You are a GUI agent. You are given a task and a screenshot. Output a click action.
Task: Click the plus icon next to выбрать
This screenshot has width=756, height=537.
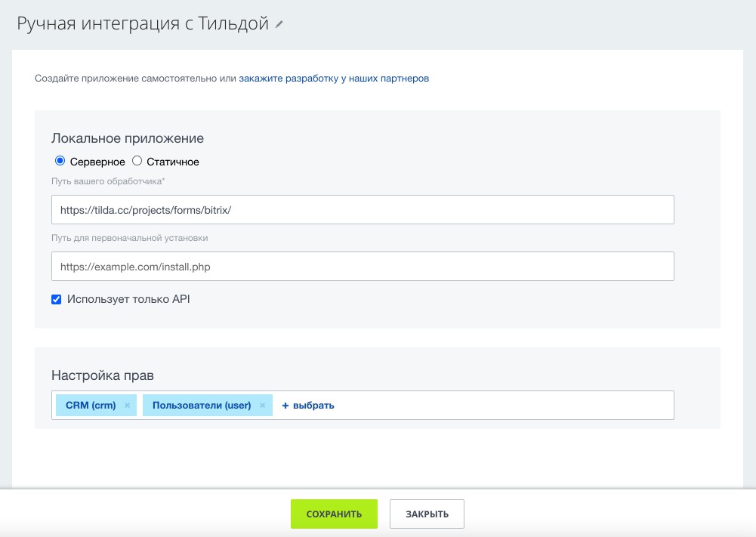pos(284,406)
